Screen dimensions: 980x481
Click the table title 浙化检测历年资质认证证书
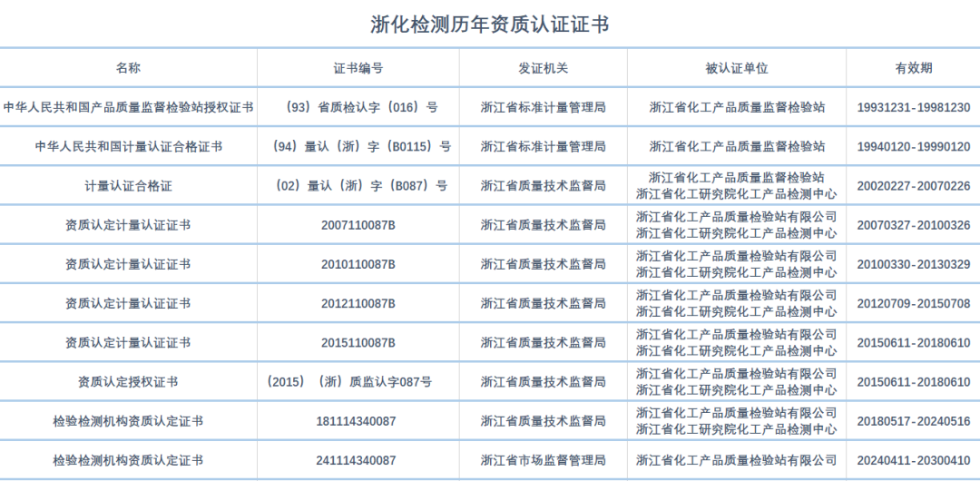(489, 24)
